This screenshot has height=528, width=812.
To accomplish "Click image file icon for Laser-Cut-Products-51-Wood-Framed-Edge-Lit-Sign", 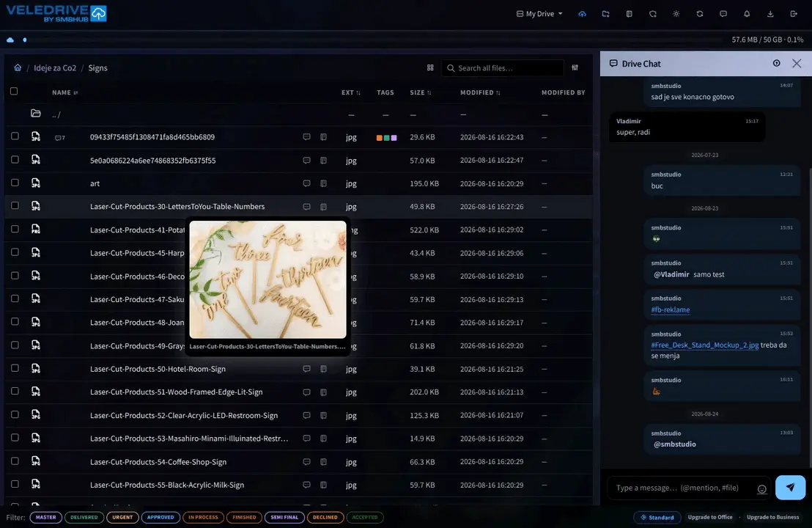I will click(36, 392).
